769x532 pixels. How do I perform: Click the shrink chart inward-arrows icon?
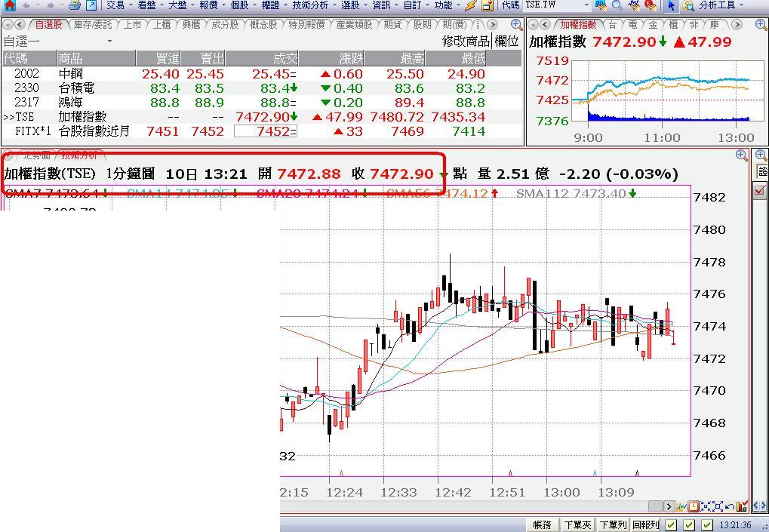[x=706, y=506]
